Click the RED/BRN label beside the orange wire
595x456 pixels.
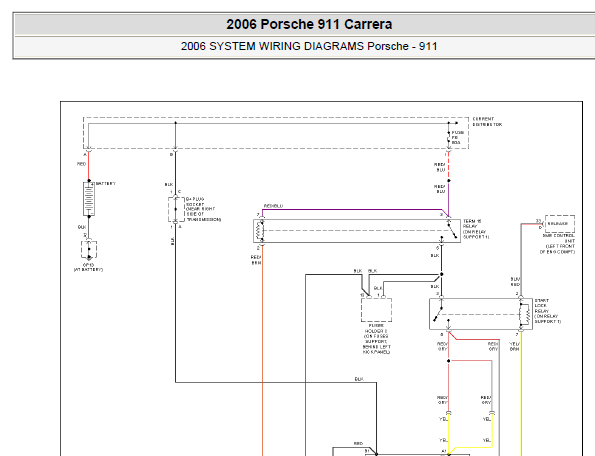[256, 260]
